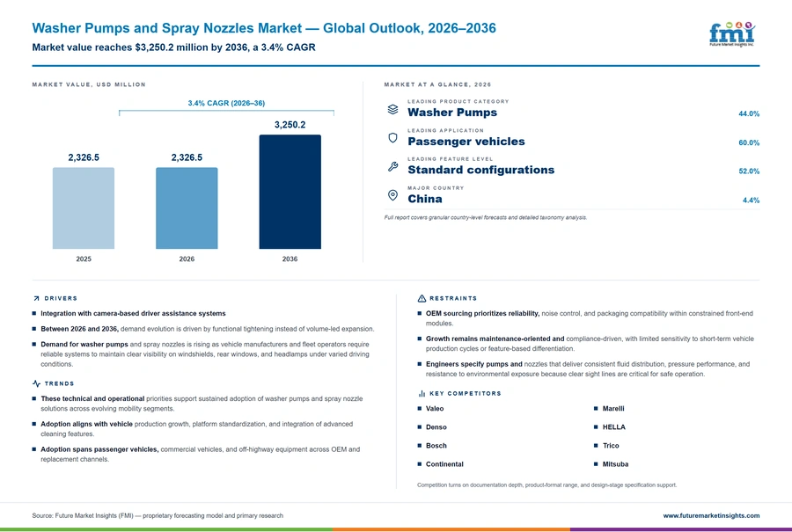Click the location pin icon beside China
The width and height of the screenshot is (792, 532).
[x=392, y=195]
